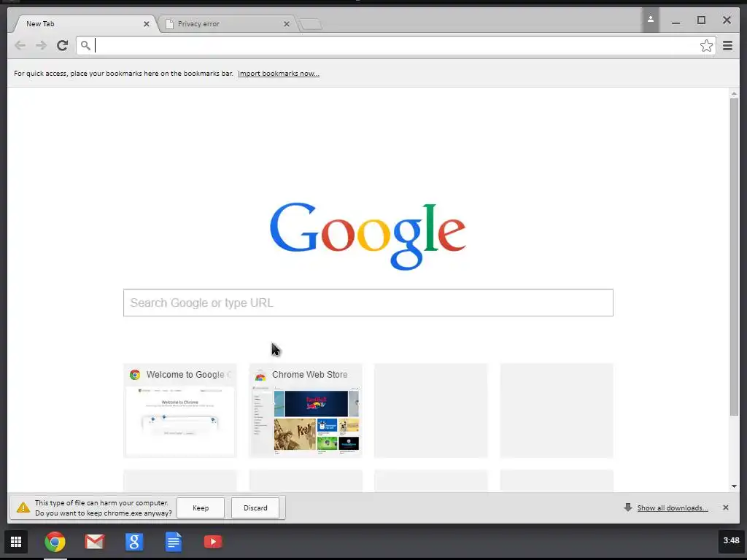Click the scrollbar up arrow
The width and height of the screenshot is (747, 560).
734,94
